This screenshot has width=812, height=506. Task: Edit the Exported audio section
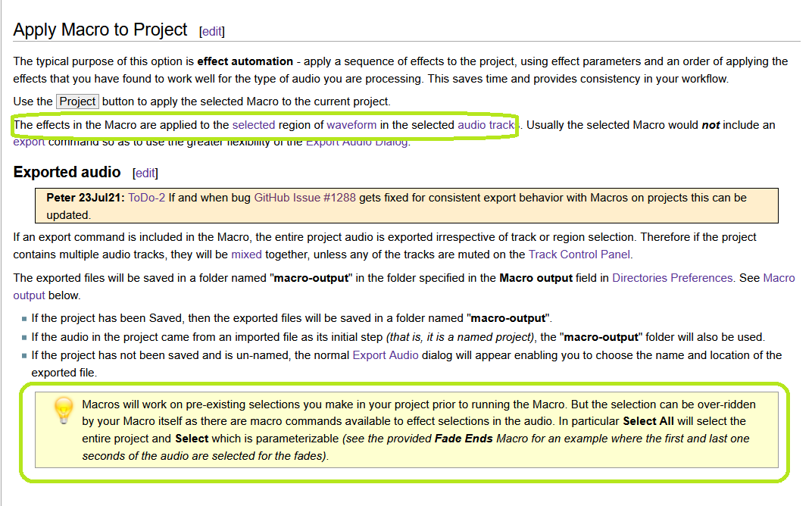145,173
